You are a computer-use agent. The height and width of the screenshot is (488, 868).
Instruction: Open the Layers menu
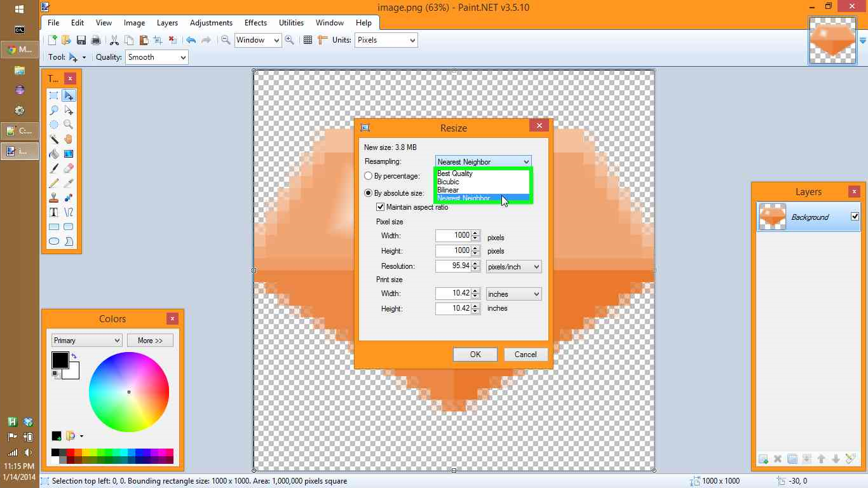point(167,23)
